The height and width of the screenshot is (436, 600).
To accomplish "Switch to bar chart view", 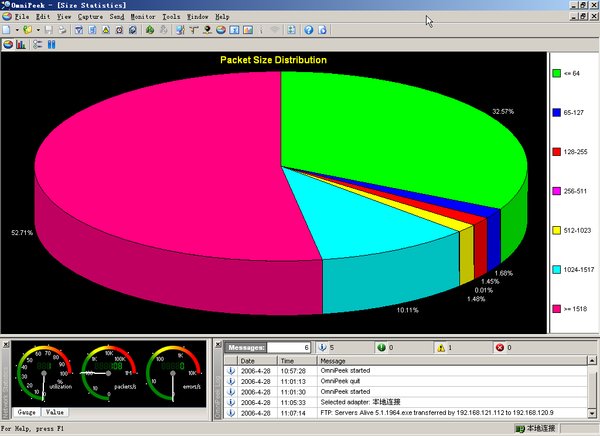I will click(21, 45).
